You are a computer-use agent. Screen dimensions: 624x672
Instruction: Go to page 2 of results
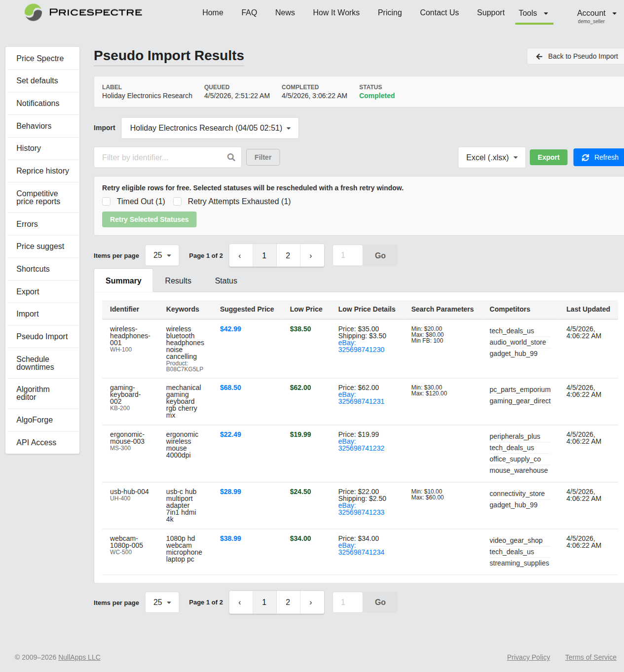[x=288, y=255]
